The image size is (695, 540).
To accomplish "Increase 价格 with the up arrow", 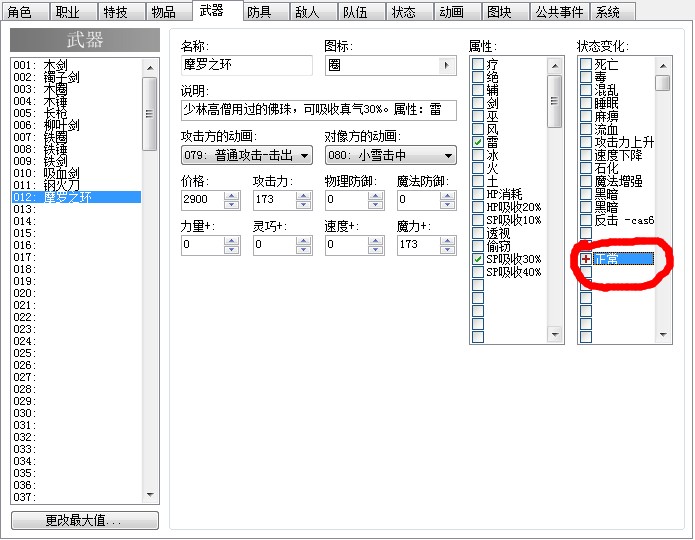I will click(232, 196).
